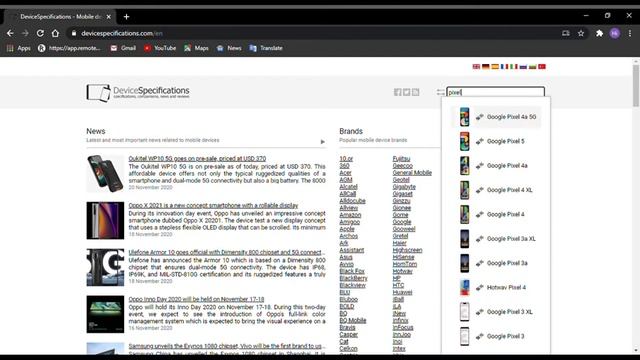Switch site language to French flag

click(504, 67)
